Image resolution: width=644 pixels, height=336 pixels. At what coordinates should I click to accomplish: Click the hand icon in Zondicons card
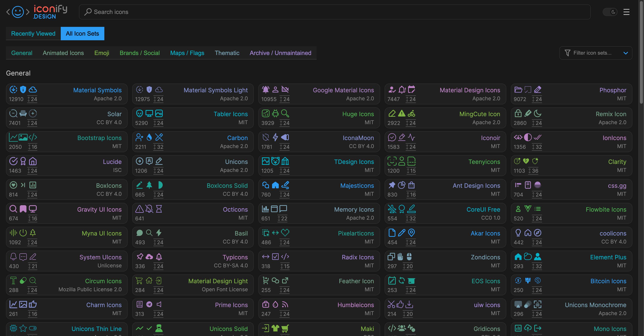click(x=400, y=256)
